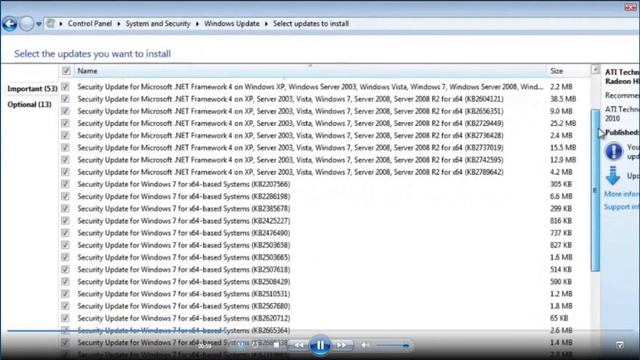Expand the arrow before System and Security
Viewport: 640px width, 360px height.
(119, 24)
